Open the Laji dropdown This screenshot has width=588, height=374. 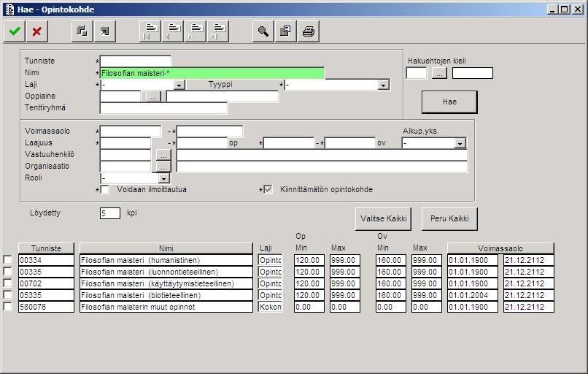coord(179,85)
